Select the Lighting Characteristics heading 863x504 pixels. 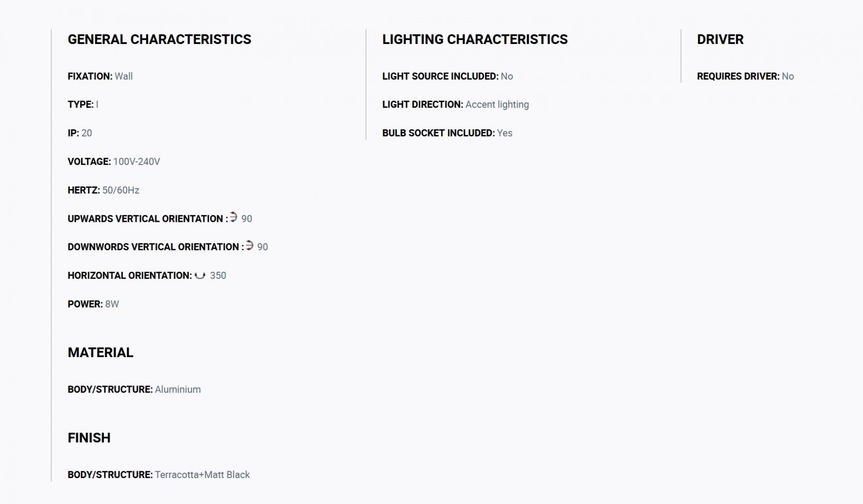point(475,40)
